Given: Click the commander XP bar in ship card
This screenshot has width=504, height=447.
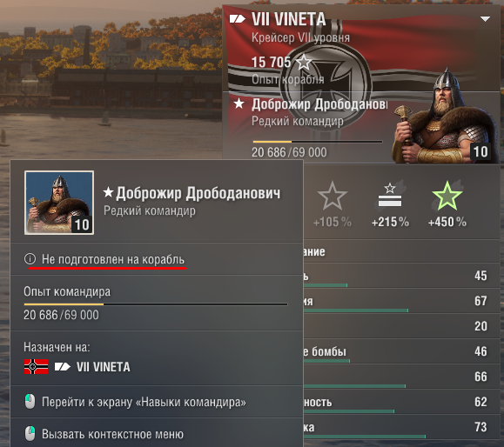Looking at the screenshot, I should [x=318, y=141].
